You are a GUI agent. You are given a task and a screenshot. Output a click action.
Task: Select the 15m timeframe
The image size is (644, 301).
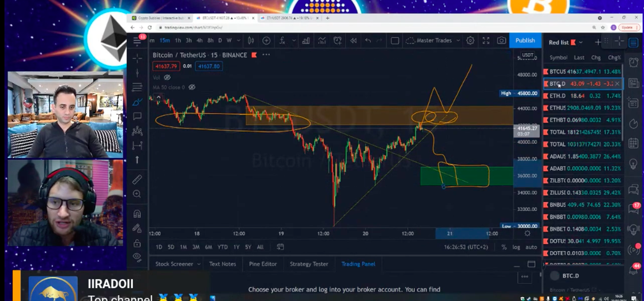[165, 40]
